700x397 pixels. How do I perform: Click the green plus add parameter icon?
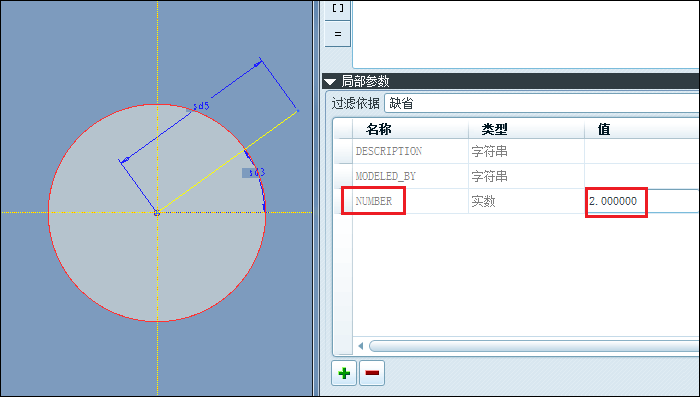point(344,373)
